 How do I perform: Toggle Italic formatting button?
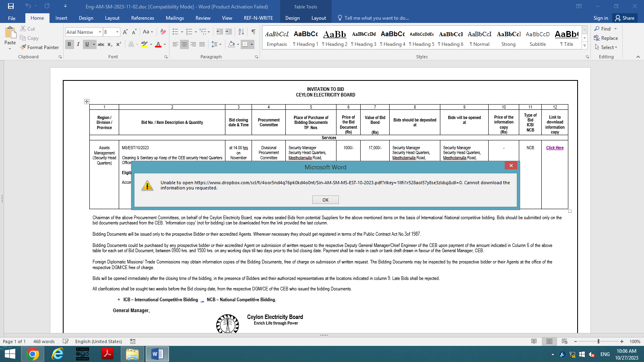[x=78, y=44]
